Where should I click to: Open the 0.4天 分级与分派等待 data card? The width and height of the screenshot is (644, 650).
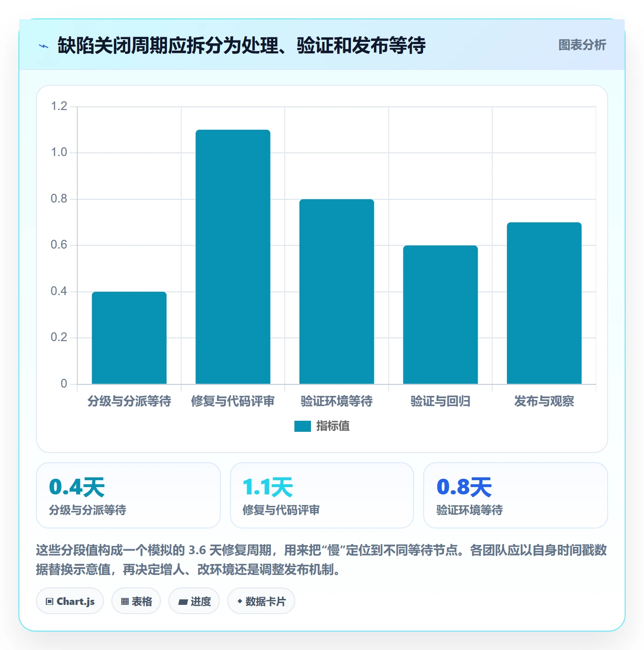[128, 495]
